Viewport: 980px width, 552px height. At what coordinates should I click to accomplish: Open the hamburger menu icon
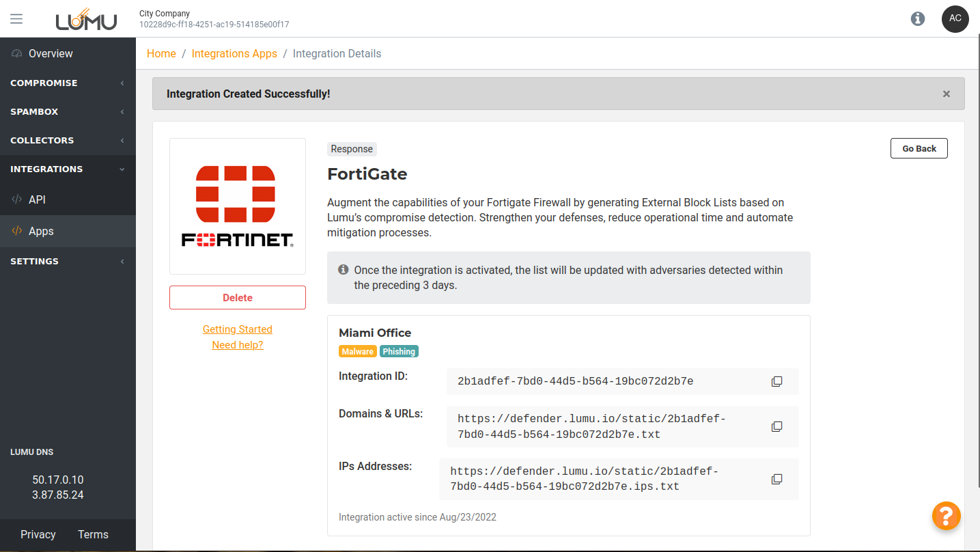(16, 19)
